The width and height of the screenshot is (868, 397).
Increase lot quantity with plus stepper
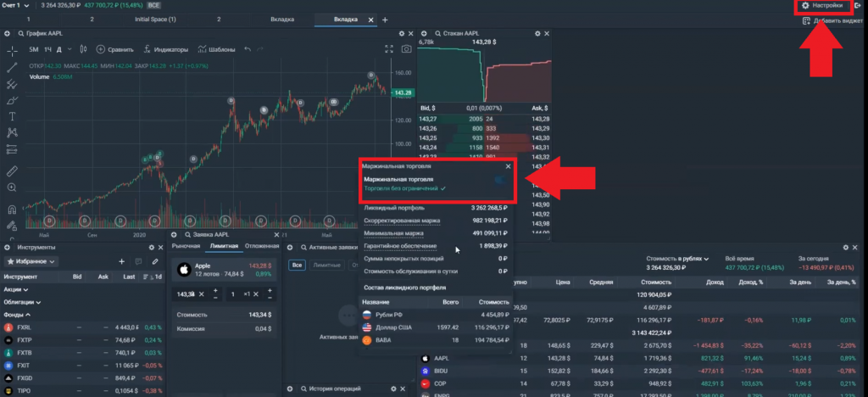[x=270, y=290]
